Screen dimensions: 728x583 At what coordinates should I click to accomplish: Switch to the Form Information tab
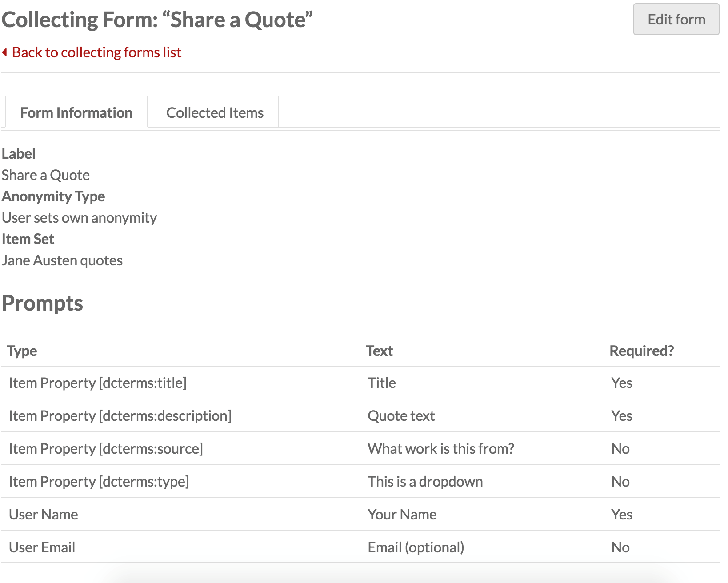(x=76, y=112)
